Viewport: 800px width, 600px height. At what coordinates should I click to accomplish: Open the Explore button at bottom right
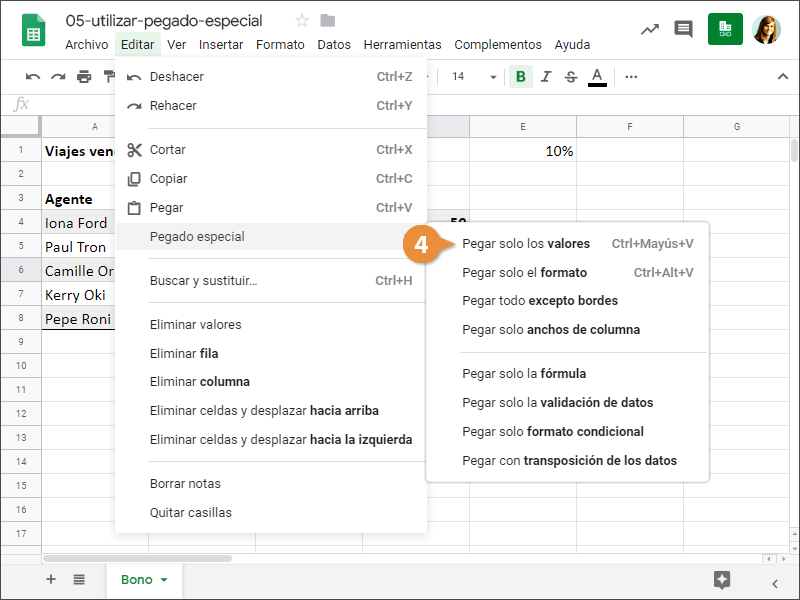pos(722,580)
